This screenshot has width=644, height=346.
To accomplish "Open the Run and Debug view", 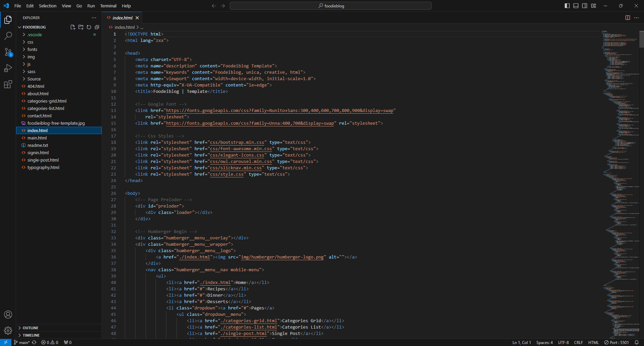I will coord(8,68).
